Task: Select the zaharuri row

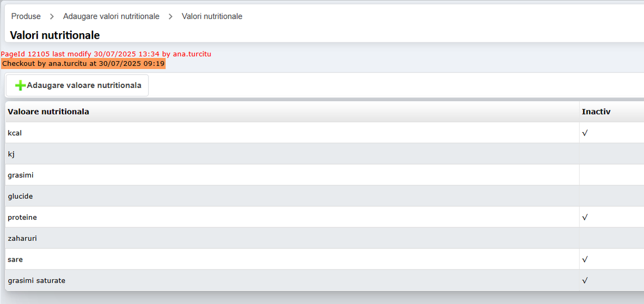Action: tap(22, 239)
